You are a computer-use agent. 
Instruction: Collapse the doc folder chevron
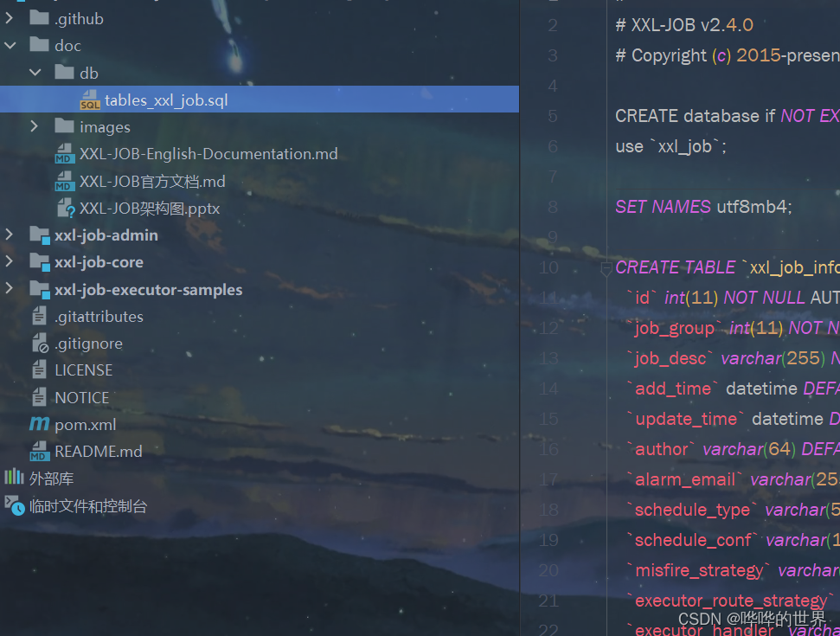click(x=10, y=46)
